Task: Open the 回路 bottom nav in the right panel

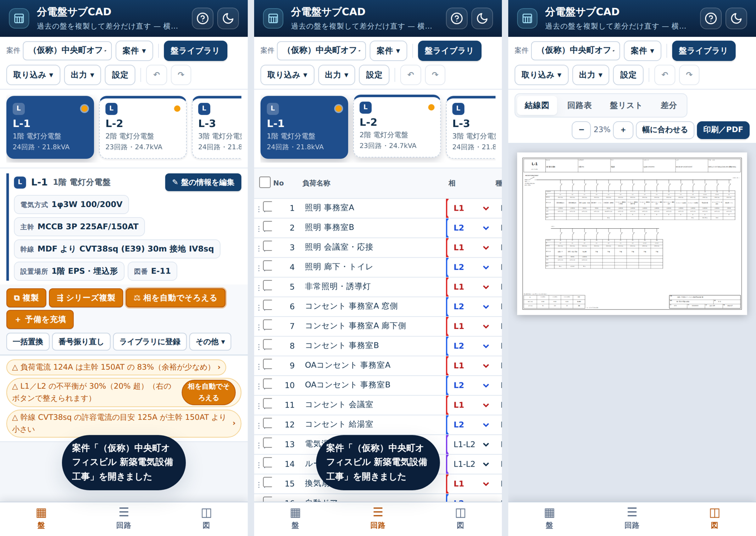Action: click(x=632, y=519)
